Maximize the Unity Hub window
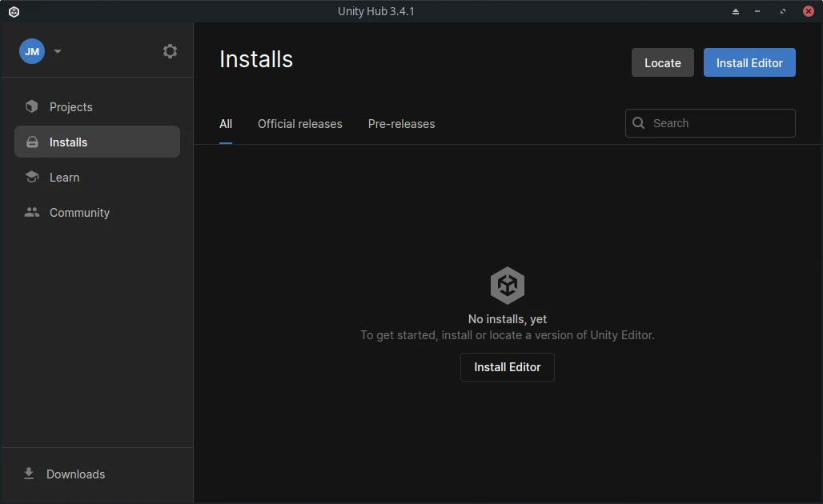This screenshot has height=504, width=823. tap(783, 11)
